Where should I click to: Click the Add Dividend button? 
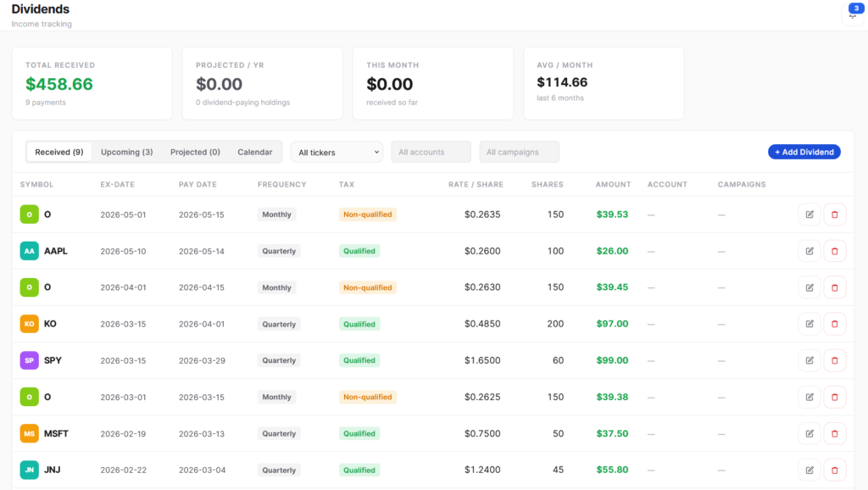(804, 152)
